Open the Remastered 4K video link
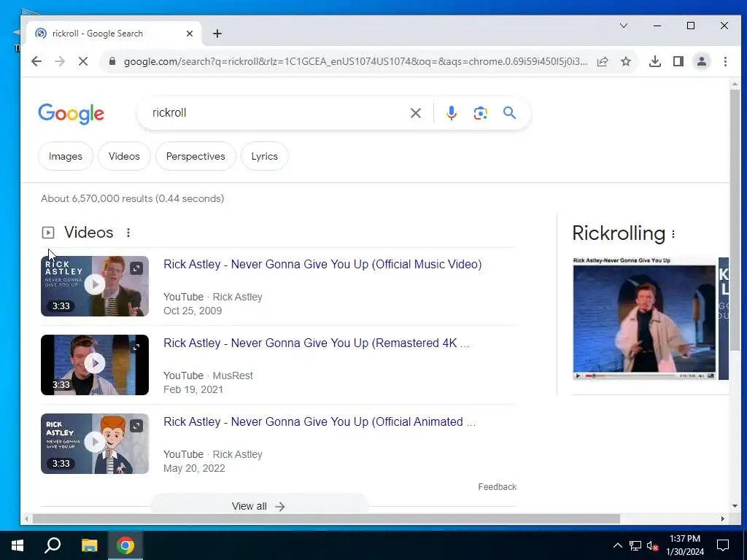Screen dimensions: 747x560 click(x=317, y=343)
